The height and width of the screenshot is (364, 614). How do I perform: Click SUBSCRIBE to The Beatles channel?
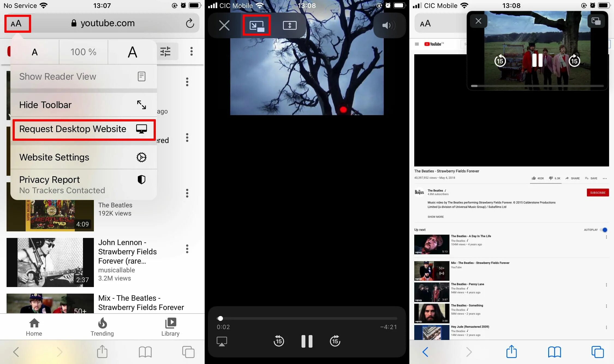point(598,193)
